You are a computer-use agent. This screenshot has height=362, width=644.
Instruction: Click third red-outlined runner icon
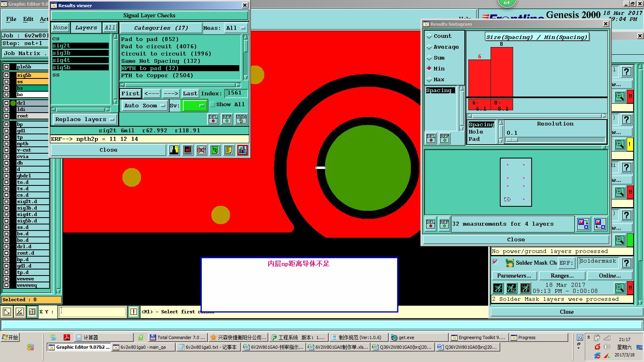tap(526, 288)
